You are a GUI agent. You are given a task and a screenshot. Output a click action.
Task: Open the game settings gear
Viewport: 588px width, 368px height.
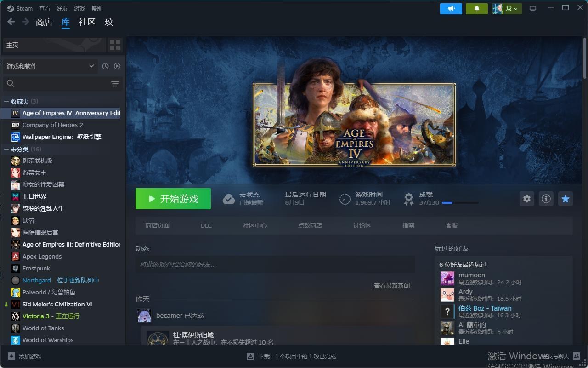tap(527, 199)
